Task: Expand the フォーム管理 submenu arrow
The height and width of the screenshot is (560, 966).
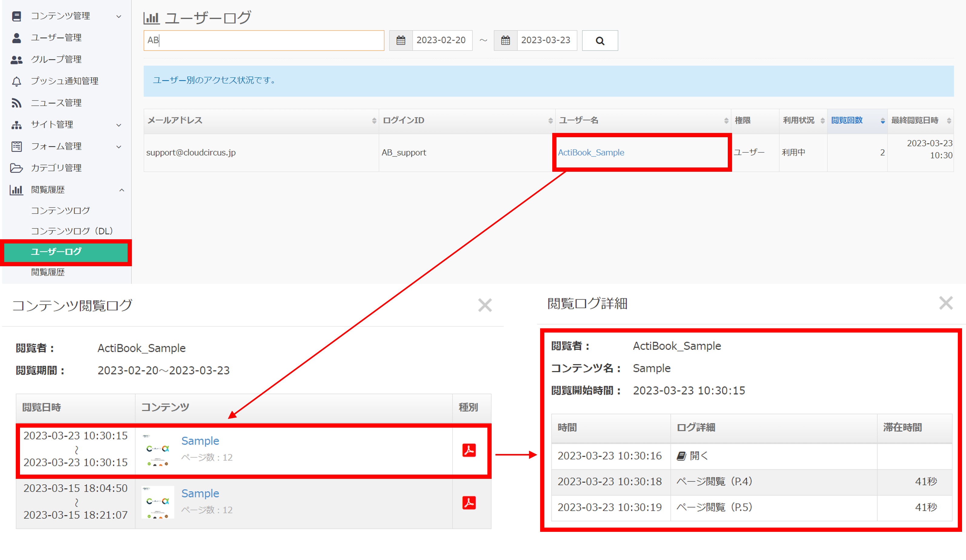Action: (119, 147)
